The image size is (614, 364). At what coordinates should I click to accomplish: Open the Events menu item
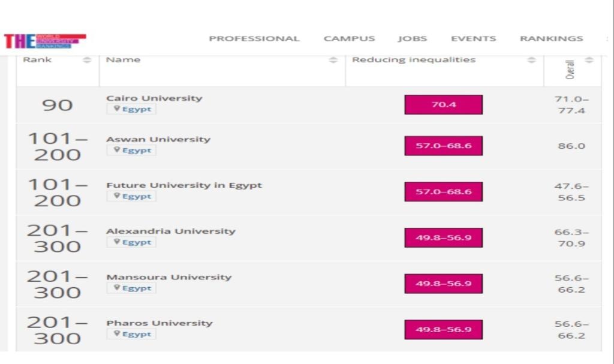473,38
